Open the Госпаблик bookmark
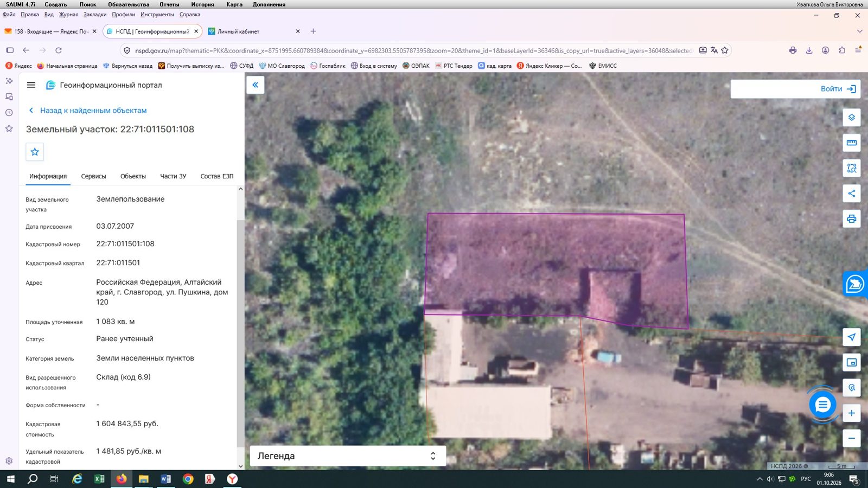Image resolution: width=868 pixels, height=488 pixels. tap(328, 66)
